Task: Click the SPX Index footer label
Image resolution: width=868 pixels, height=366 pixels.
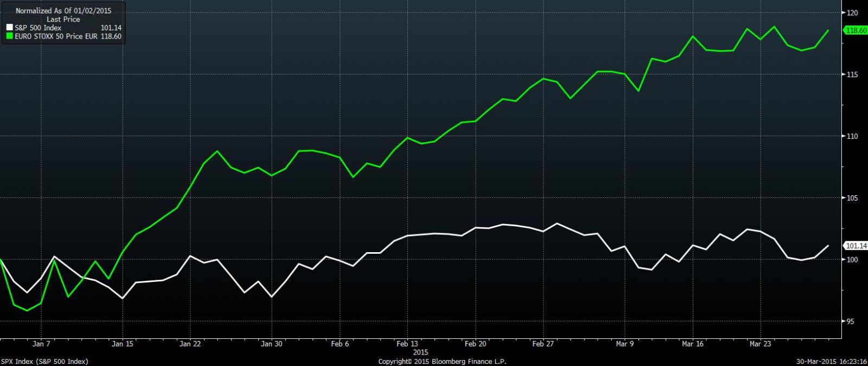Action: point(44,361)
